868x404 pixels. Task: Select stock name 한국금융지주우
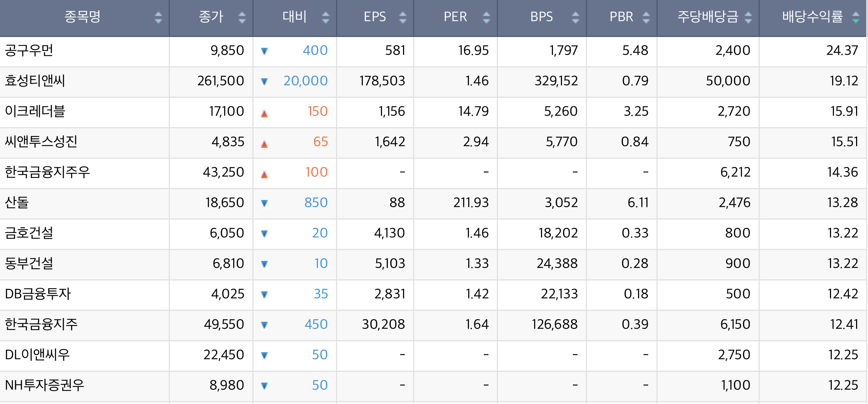(x=47, y=172)
